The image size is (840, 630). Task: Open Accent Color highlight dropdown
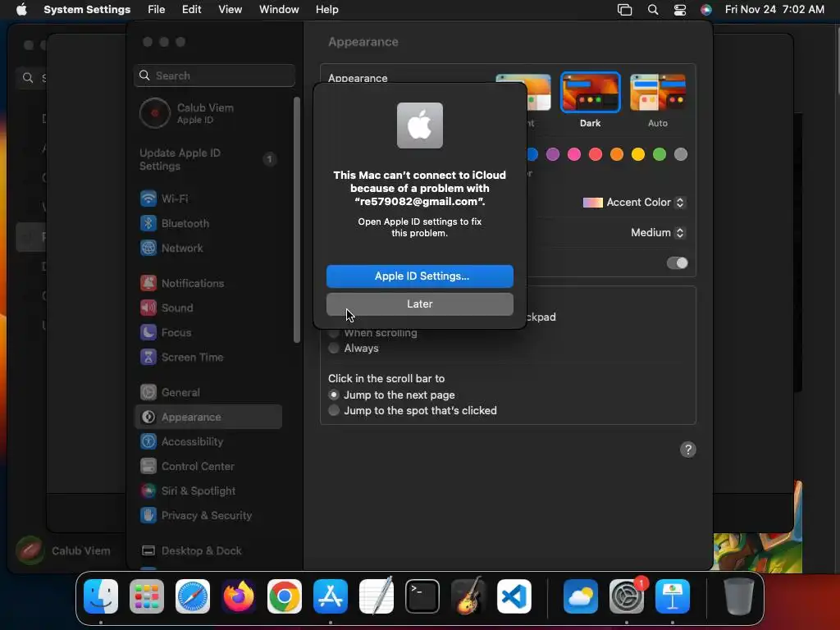pyautogui.click(x=634, y=203)
